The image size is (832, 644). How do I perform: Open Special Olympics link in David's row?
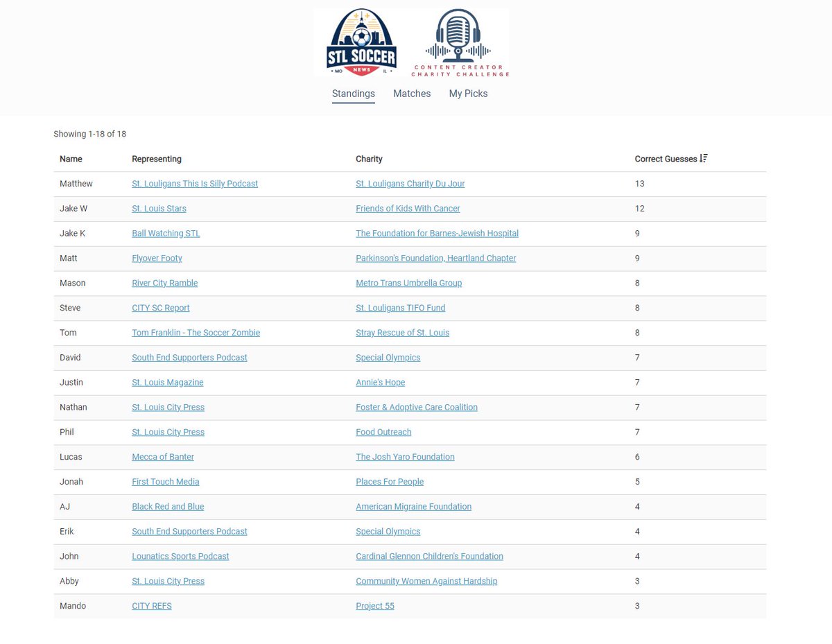tap(388, 358)
